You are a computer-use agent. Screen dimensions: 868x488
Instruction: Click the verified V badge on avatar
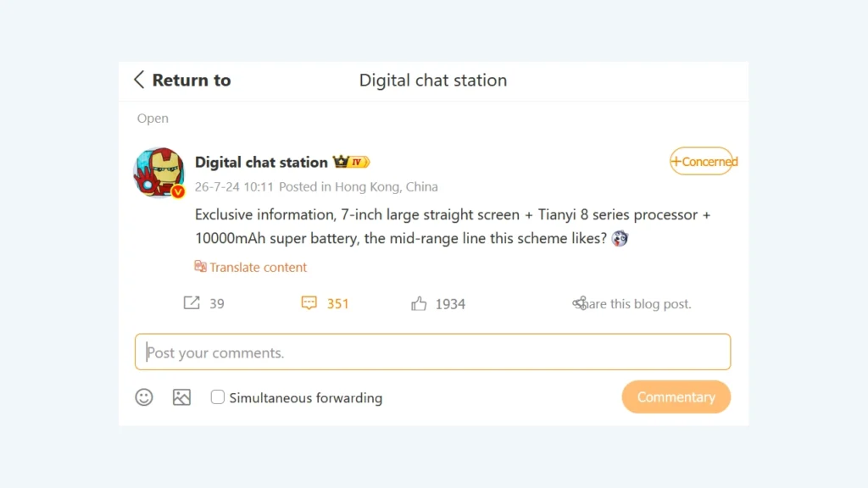pyautogui.click(x=178, y=191)
